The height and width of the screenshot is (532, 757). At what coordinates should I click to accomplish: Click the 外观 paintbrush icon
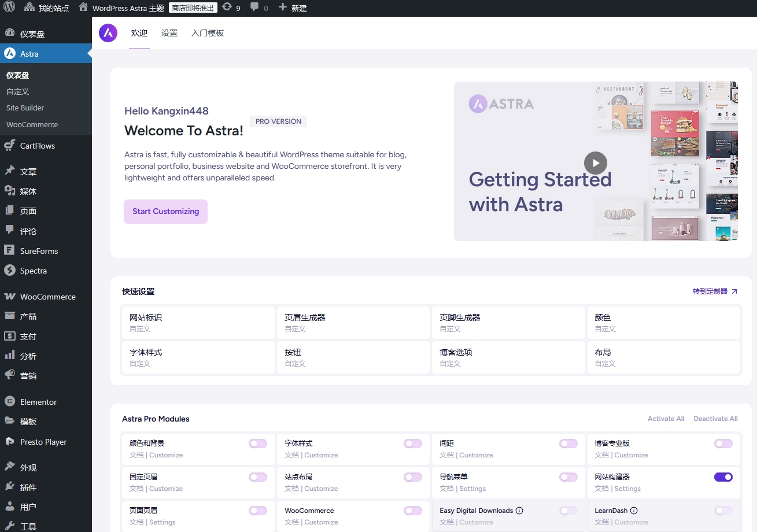pyautogui.click(x=10, y=467)
